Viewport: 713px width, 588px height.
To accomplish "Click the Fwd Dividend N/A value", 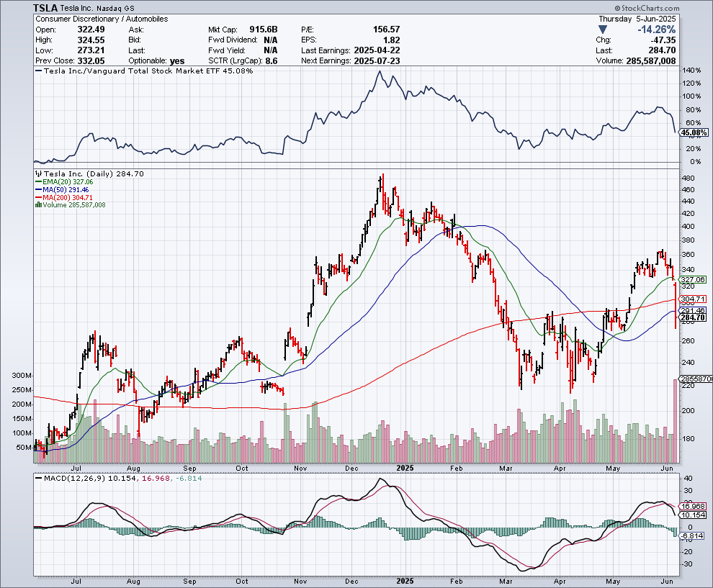I will click(x=271, y=40).
